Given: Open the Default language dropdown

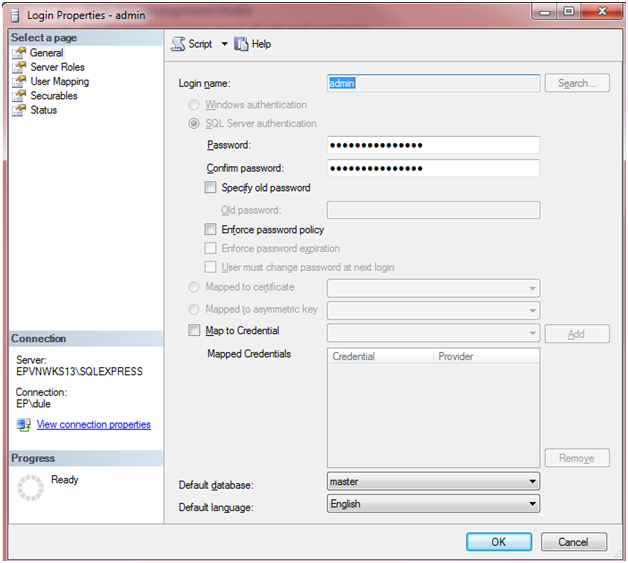Looking at the screenshot, I should 532,505.
